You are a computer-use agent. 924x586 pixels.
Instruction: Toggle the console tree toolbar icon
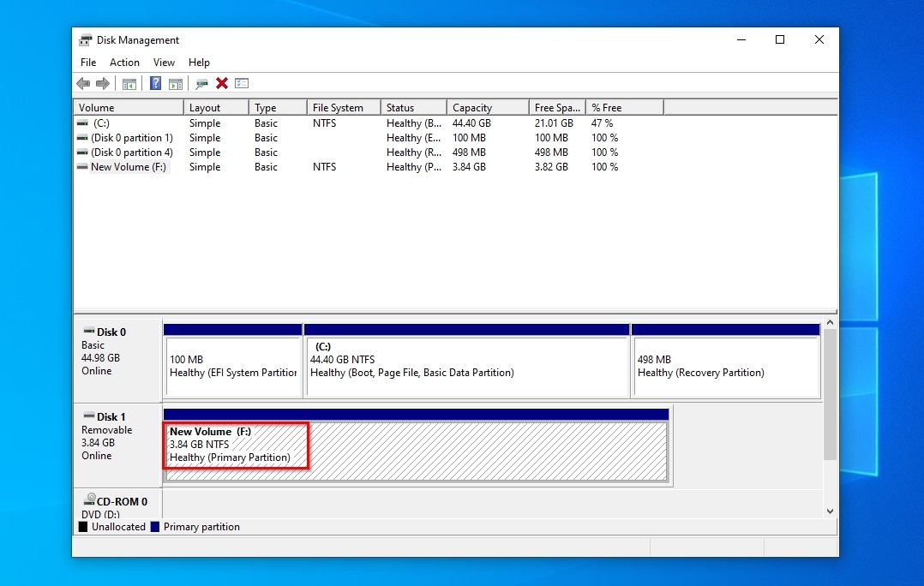(x=129, y=84)
